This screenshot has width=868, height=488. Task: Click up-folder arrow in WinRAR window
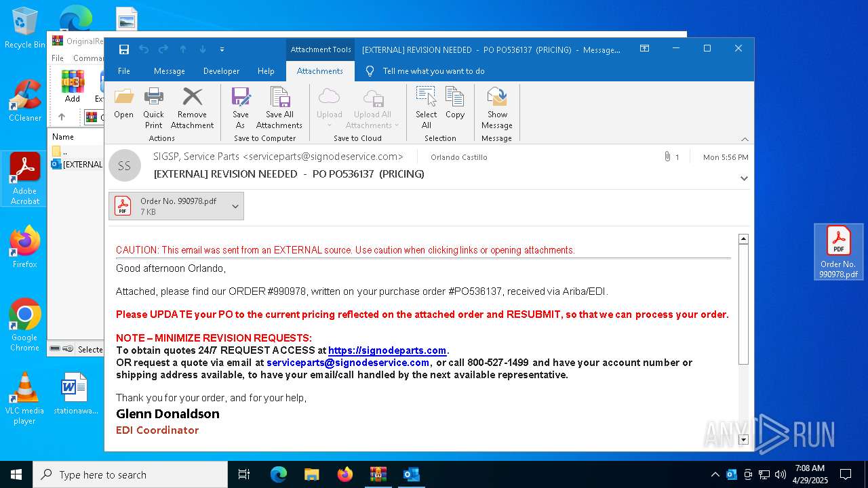coord(62,117)
